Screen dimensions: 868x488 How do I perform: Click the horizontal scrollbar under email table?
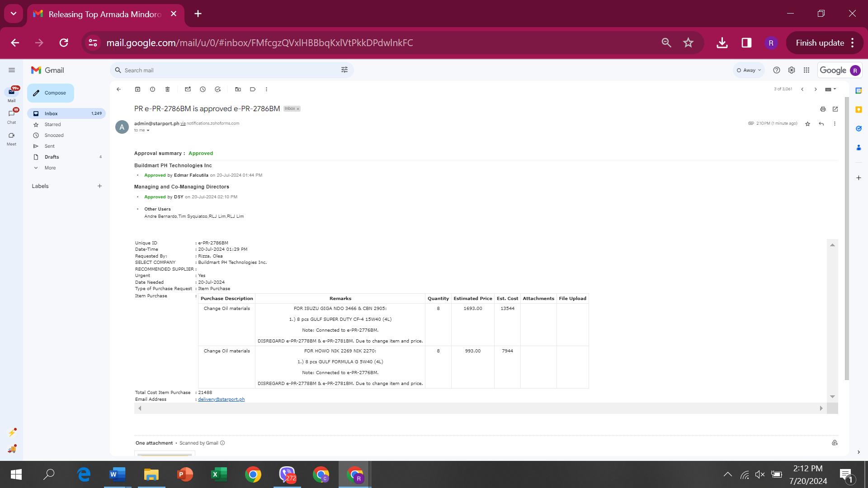pyautogui.click(x=479, y=408)
